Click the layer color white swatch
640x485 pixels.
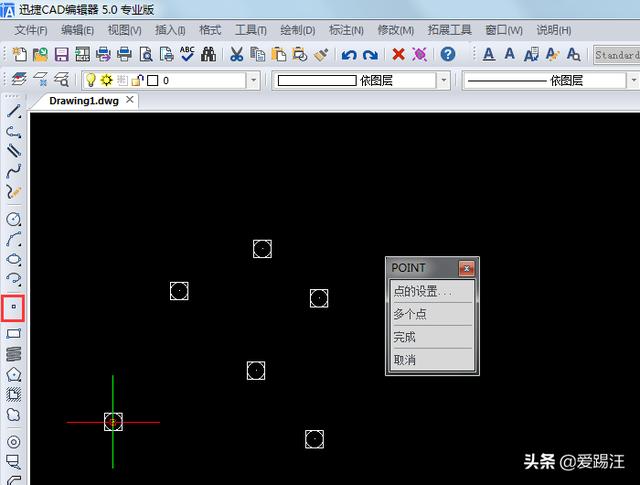coord(153,80)
